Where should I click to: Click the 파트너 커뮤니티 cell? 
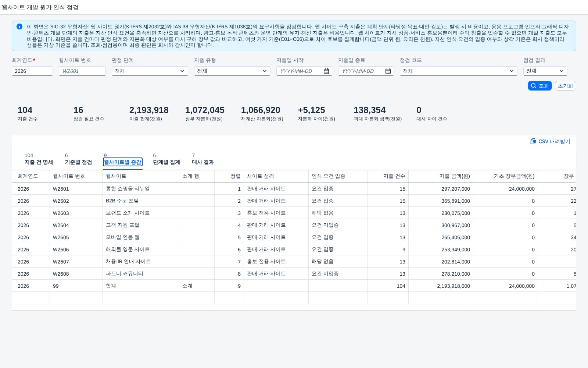click(141, 274)
